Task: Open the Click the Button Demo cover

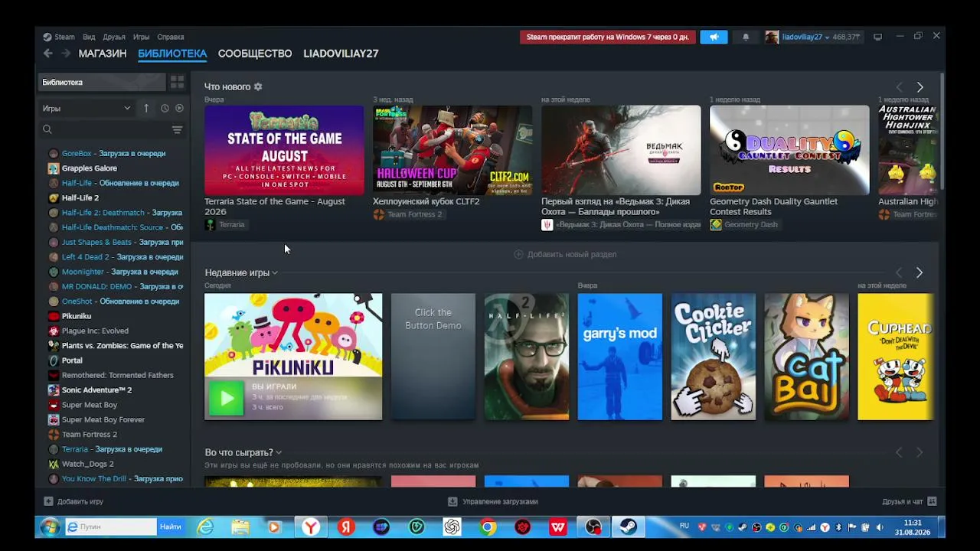Action: 433,357
